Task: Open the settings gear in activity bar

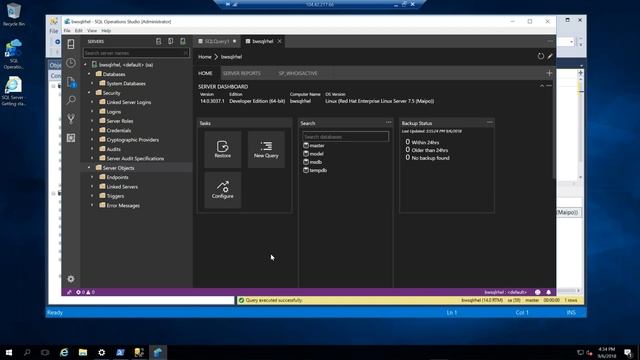Action: [x=71, y=279]
